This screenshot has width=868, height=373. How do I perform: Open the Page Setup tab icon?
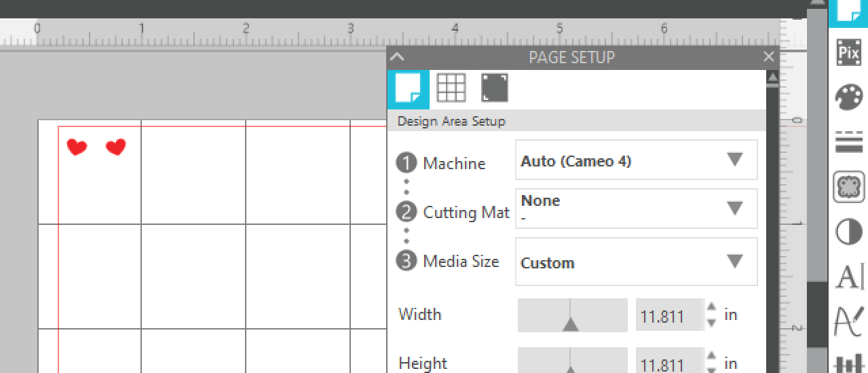tap(409, 89)
